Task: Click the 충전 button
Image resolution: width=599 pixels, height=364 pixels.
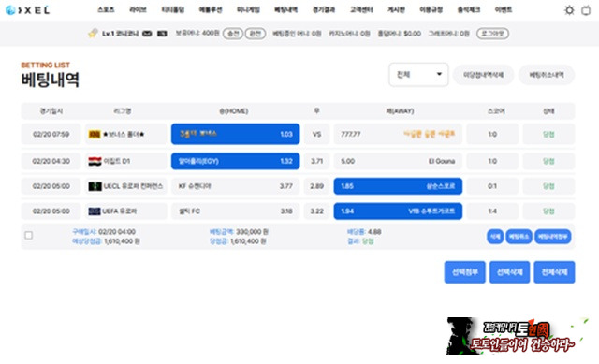Action: [233, 34]
